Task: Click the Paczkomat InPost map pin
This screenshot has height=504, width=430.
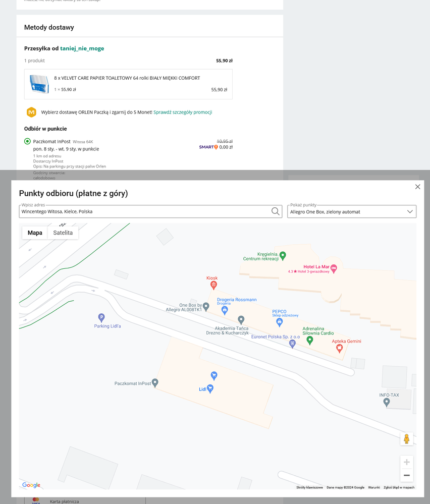Action: (x=155, y=382)
